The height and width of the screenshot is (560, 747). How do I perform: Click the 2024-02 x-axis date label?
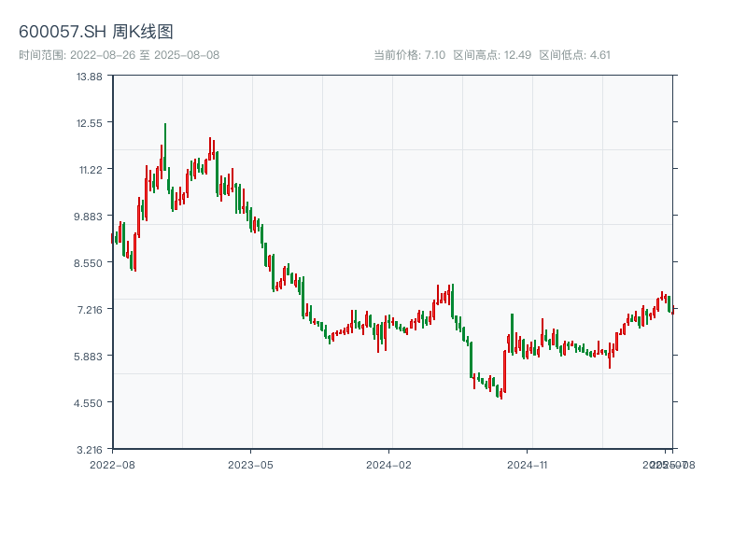(x=389, y=464)
